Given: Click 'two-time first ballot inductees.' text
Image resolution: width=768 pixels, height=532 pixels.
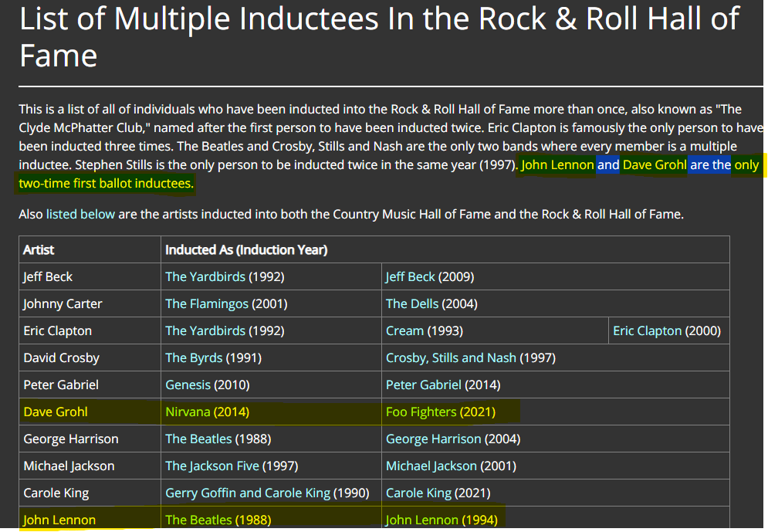Looking at the screenshot, I should pyautogui.click(x=107, y=183).
